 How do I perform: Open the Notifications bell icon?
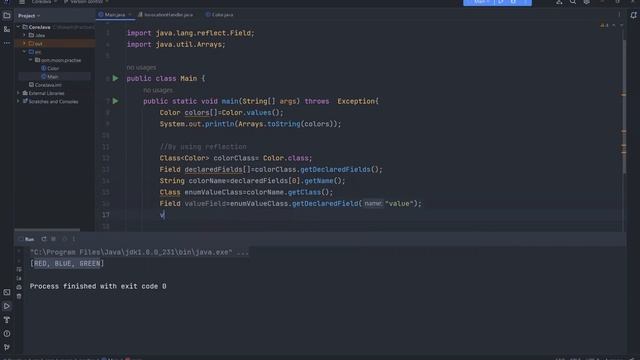coord(633,15)
